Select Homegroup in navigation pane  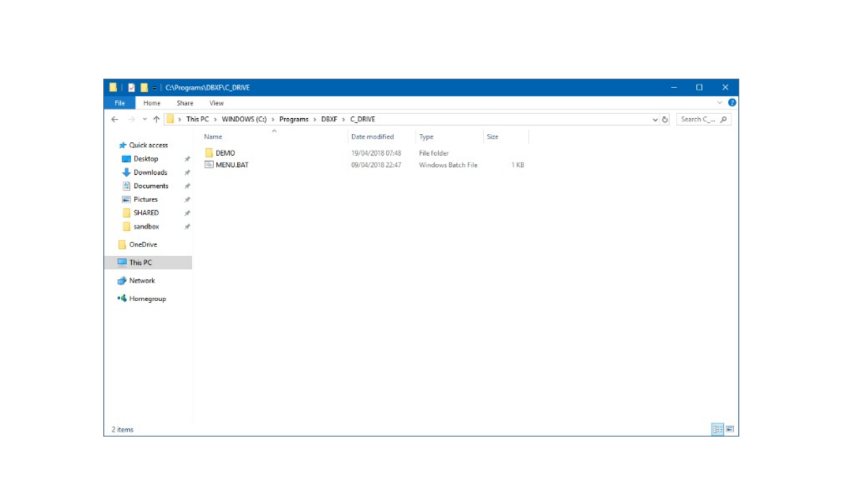[147, 298]
